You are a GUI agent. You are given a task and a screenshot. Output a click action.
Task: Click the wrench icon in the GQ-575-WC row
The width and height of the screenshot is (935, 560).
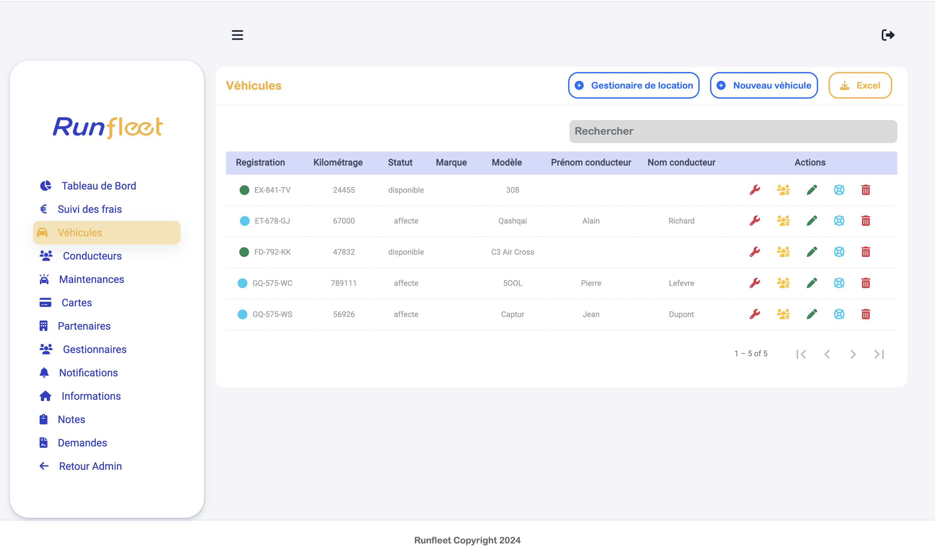(x=754, y=283)
